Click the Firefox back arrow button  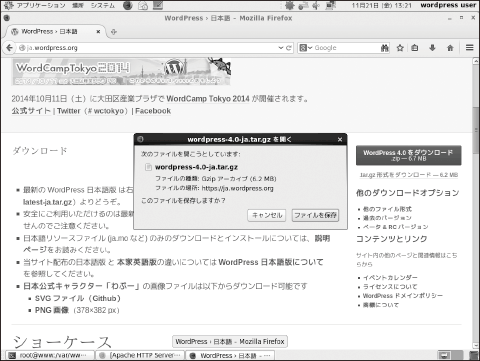pyautogui.click(x=9, y=48)
